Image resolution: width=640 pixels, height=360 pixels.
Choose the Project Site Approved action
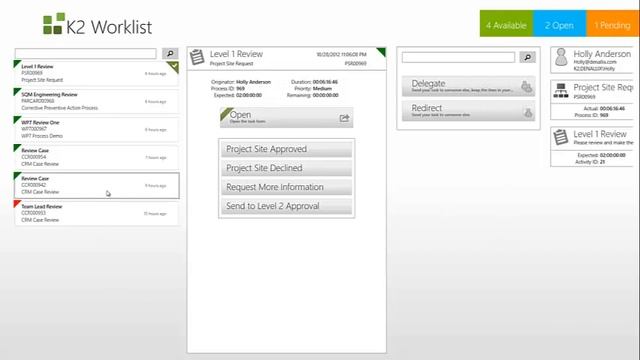tap(286, 149)
